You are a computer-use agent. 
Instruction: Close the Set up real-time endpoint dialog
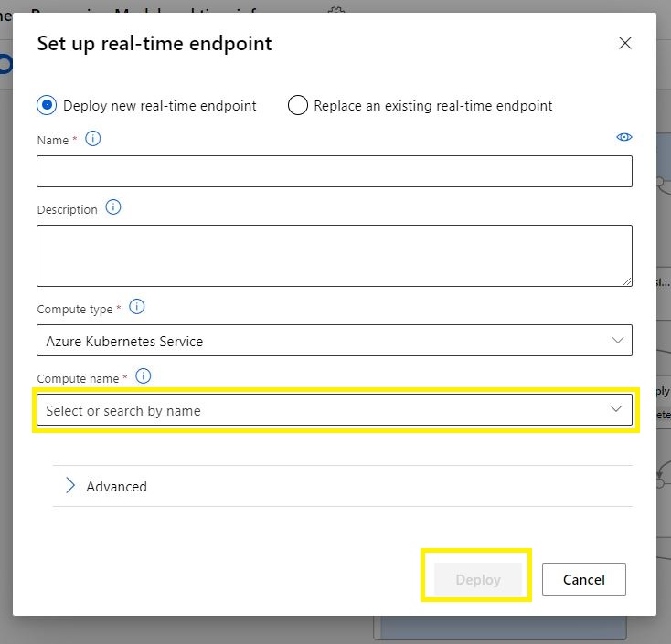[625, 43]
